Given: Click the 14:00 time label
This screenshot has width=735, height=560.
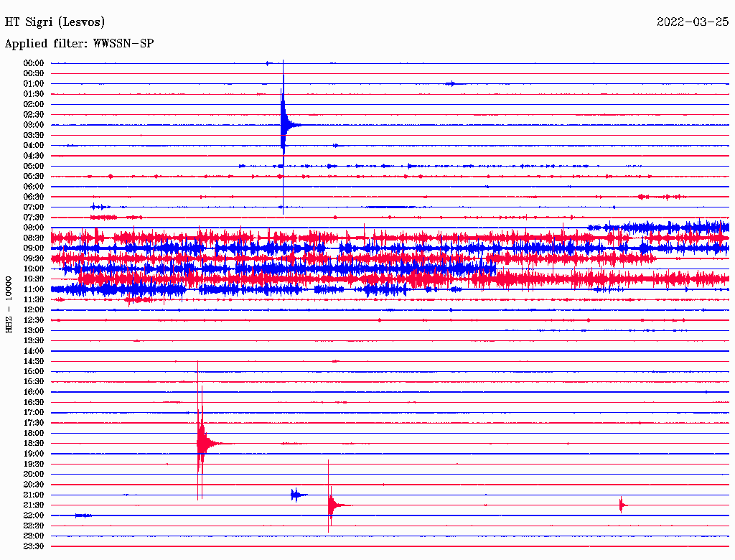Looking at the screenshot, I should click(x=34, y=351).
